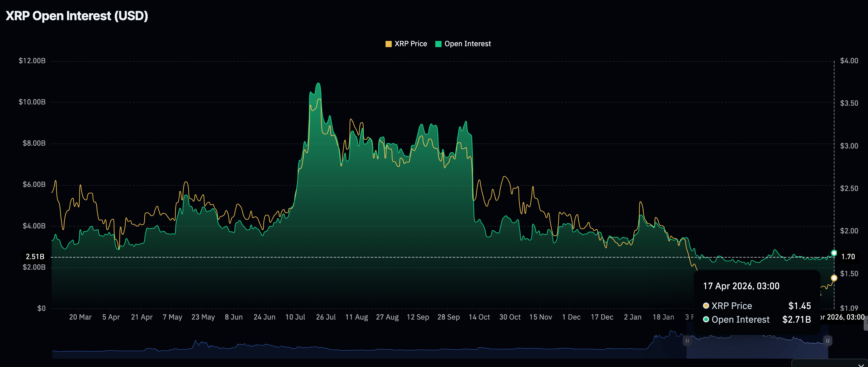Click the 2.51B crosshair label on left axis

pyautogui.click(x=35, y=257)
